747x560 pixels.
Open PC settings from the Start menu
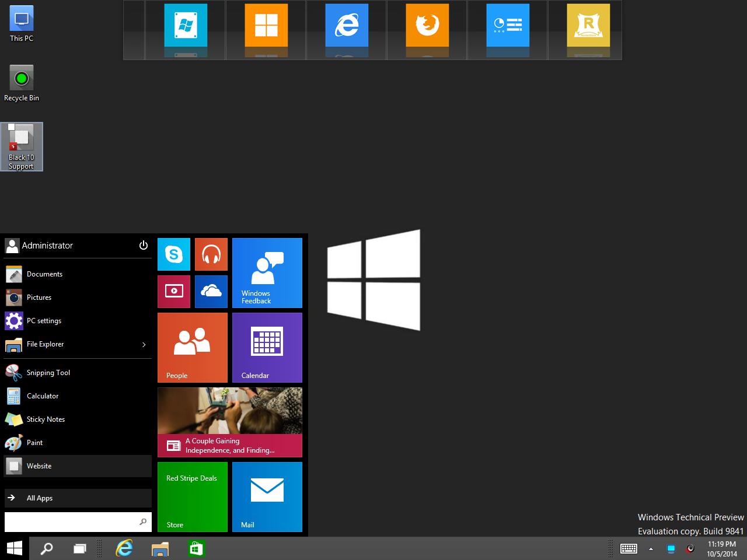coord(78,321)
